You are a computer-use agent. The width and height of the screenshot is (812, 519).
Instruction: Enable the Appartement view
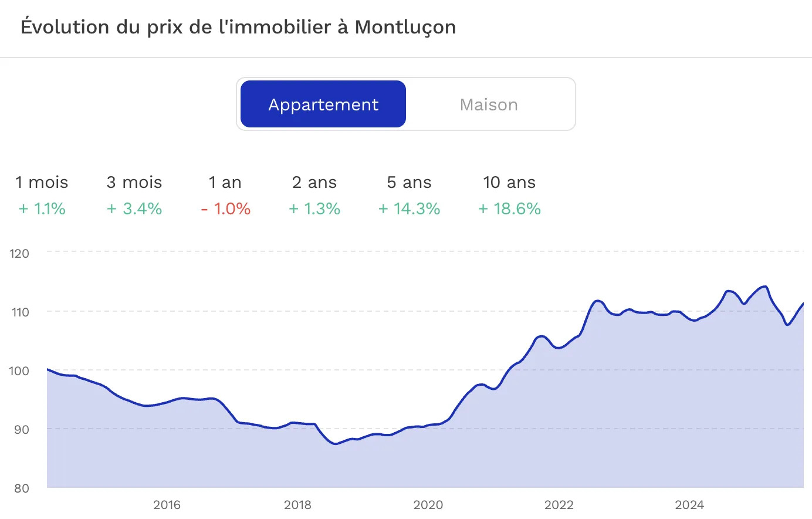click(x=322, y=104)
